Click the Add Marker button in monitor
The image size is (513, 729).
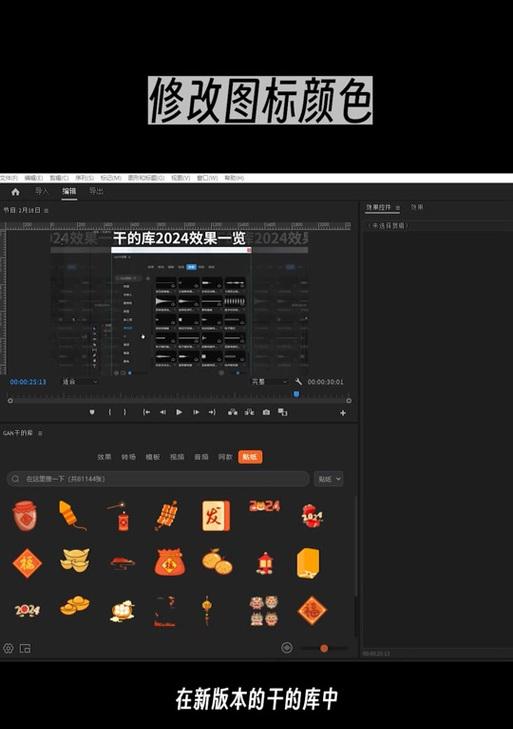[x=92, y=412]
